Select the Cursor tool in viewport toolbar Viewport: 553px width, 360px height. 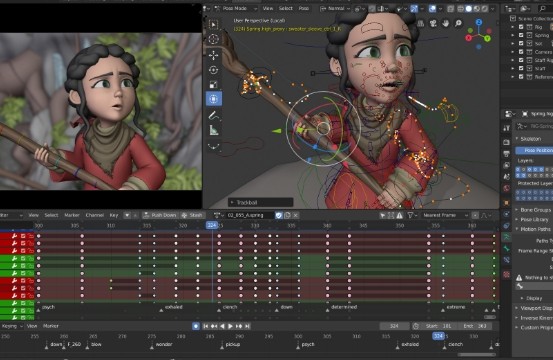tap(214, 39)
